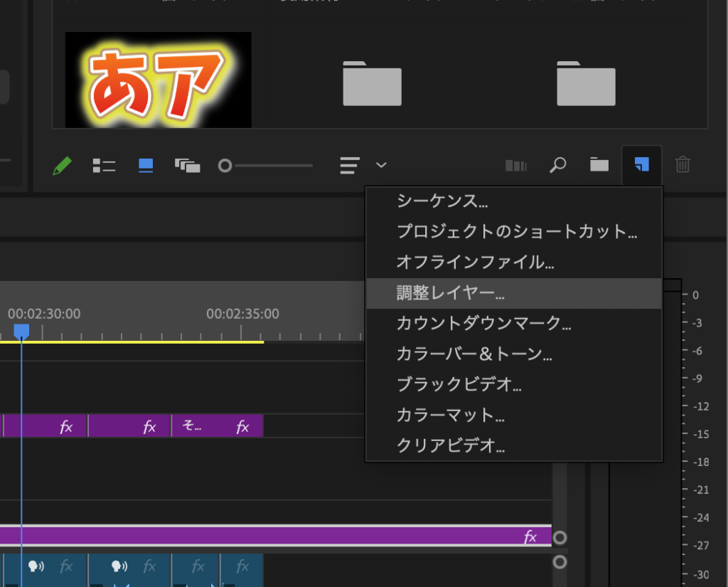Image resolution: width=728 pixels, height=587 pixels.
Task: Expand the sort order dropdown chevron
Action: [382, 165]
